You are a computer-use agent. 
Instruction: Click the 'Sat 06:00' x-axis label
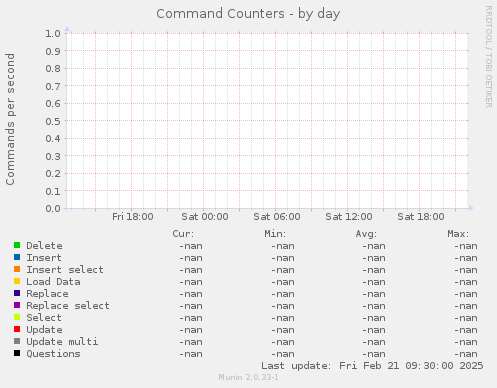[x=277, y=217]
